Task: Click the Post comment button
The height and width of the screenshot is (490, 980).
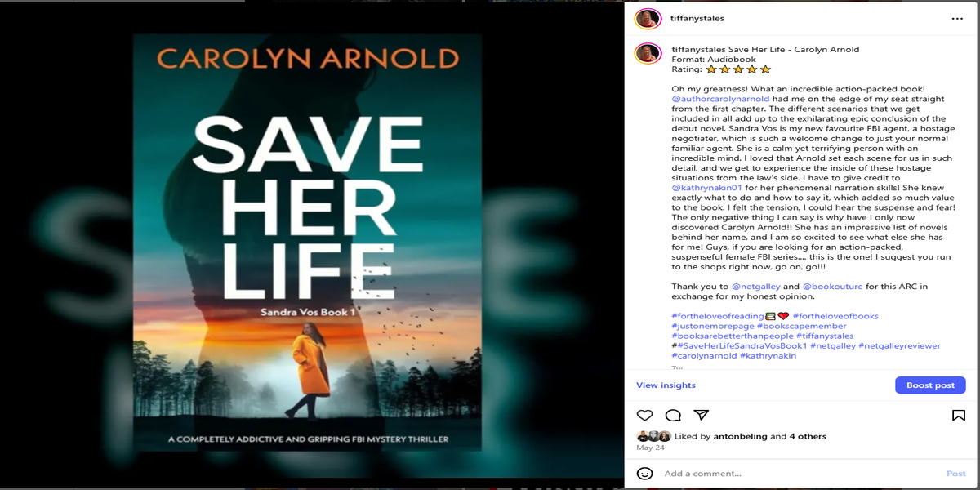Action: coord(956,474)
